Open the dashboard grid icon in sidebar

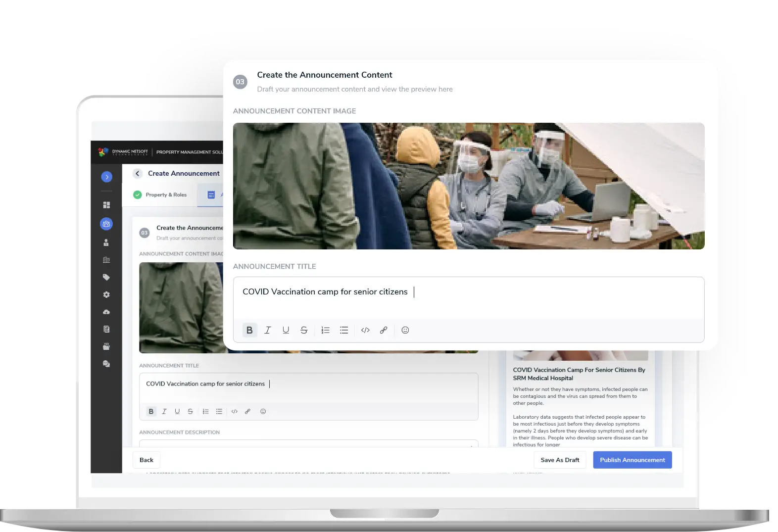tap(106, 205)
